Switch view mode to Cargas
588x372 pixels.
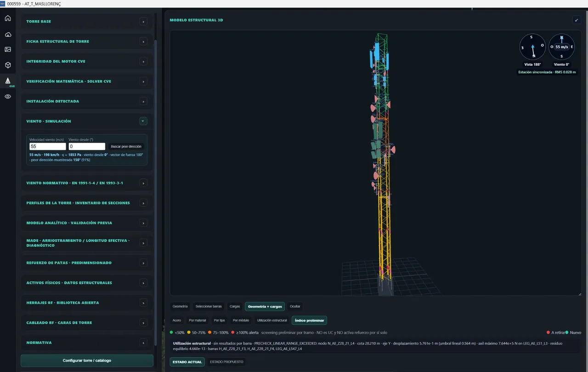235,306
